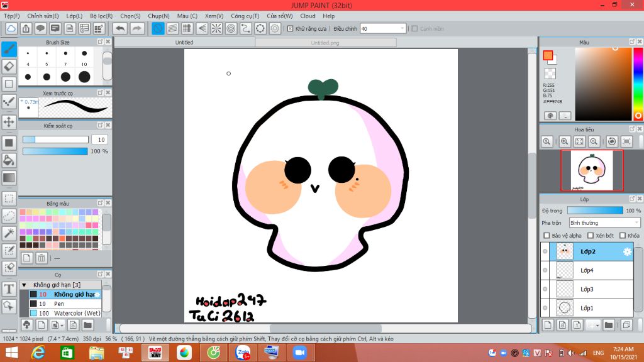Select the Brush tool in the left toolbar
Image resolution: width=644 pixels, height=362 pixels.
point(9,49)
